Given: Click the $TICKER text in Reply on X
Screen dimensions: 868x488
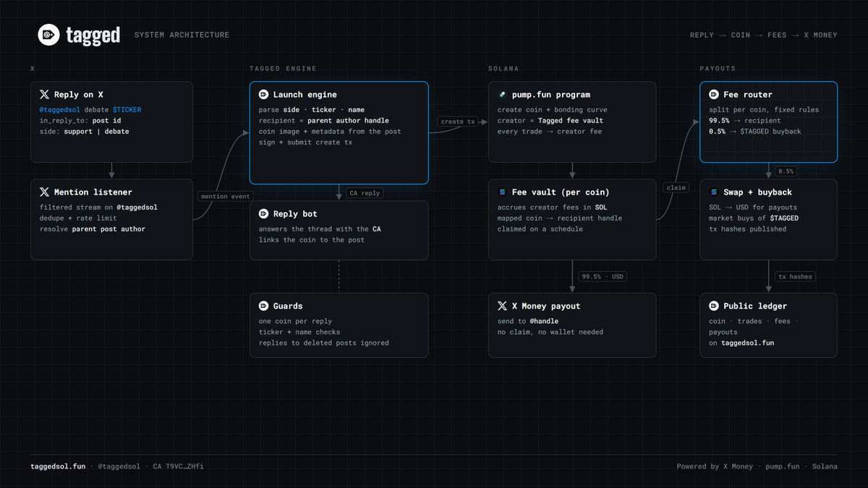Looking at the screenshot, I should coord(127,110).
